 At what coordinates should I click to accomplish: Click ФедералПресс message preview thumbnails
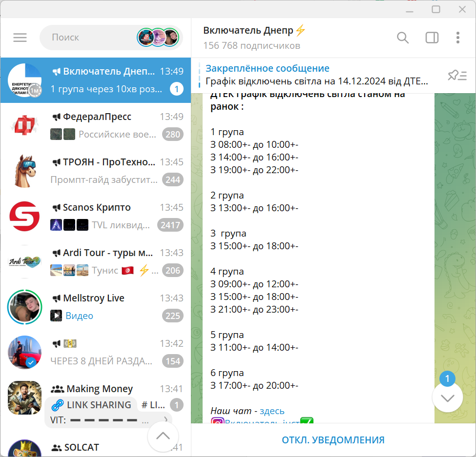point(62,134)
